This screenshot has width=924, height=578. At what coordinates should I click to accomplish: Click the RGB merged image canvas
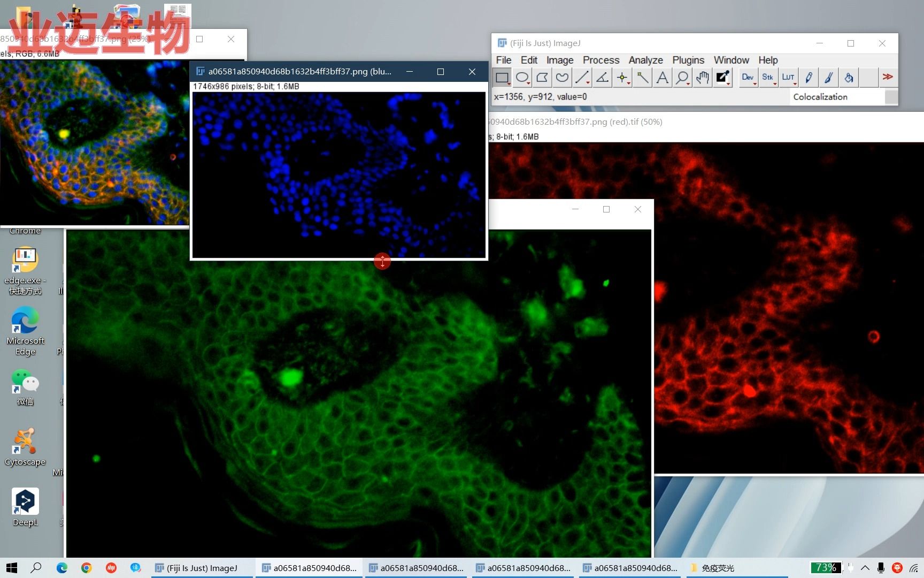tap(94, 142)
